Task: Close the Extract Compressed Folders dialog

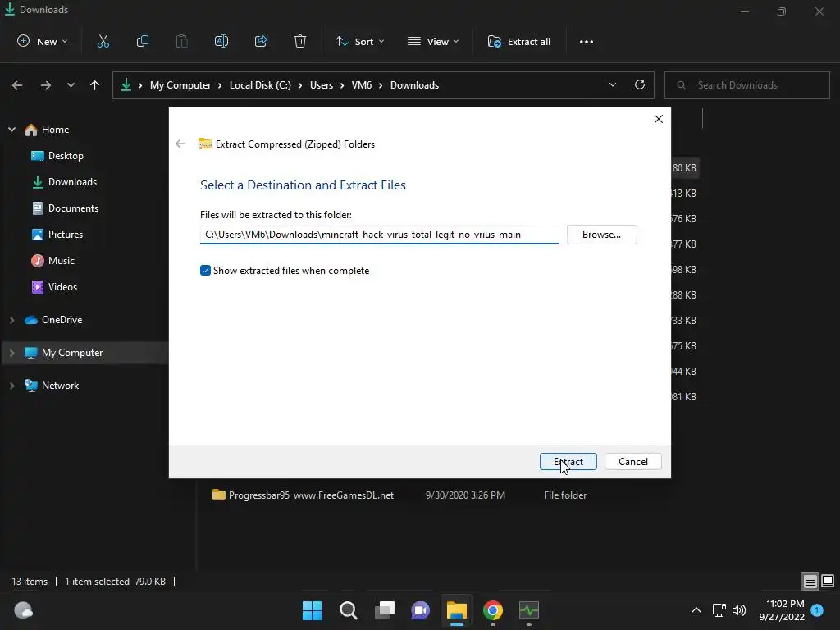Action: pyautogui.click(x=659, y=119)
